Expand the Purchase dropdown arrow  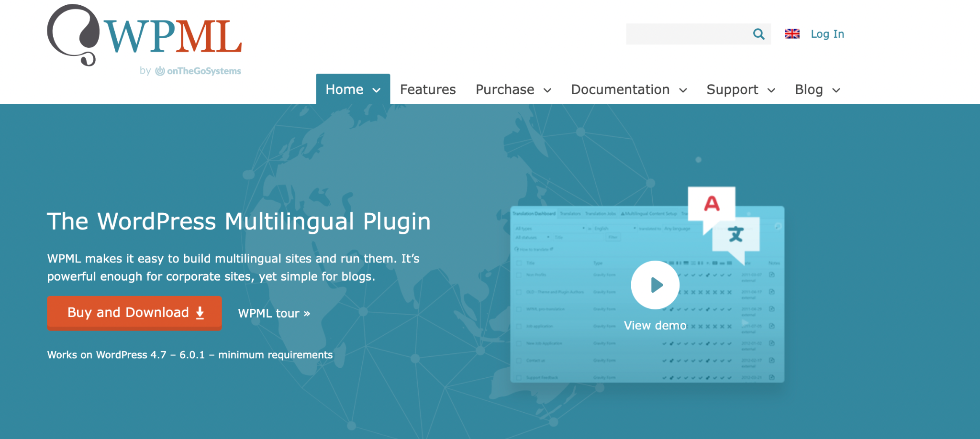tap(547, 90)
